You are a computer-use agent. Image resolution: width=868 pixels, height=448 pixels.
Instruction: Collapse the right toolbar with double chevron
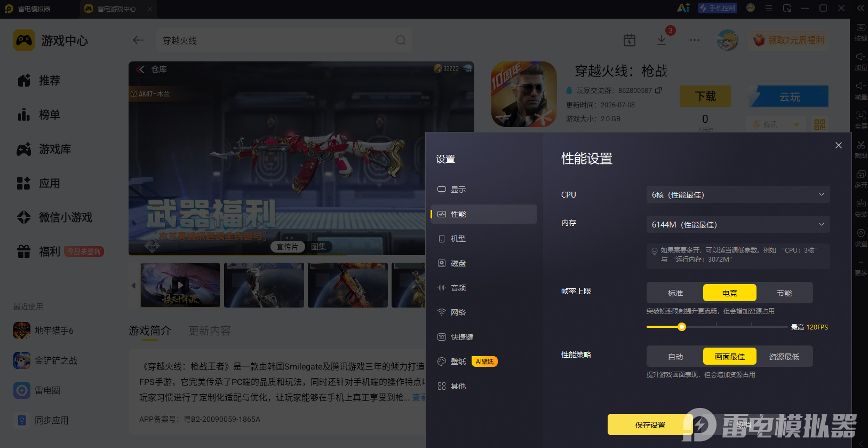(x=861, y=8)
